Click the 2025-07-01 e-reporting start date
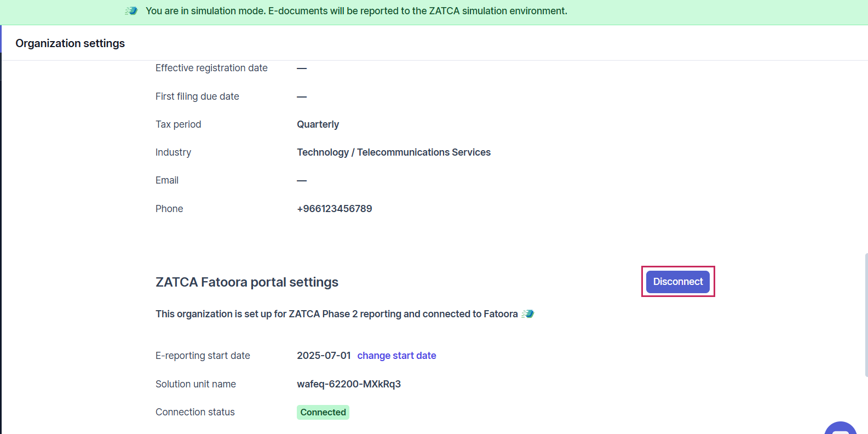Screen dimensions: 868x434 [x=324, y=356]
